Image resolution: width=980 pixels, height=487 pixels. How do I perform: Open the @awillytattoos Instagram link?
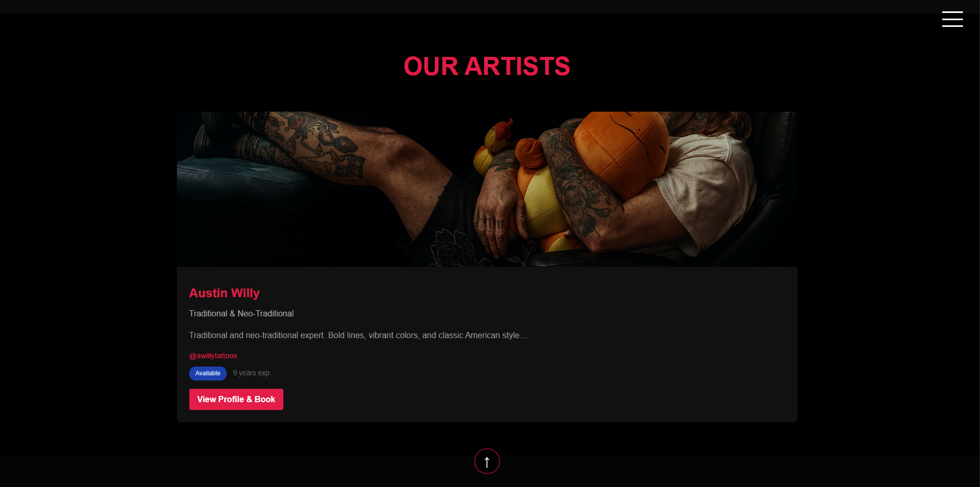pos(213,356)
